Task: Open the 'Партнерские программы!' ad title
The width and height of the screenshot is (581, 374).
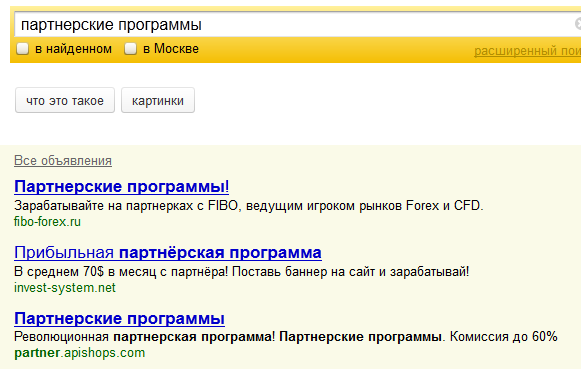Action: (122, 186)
